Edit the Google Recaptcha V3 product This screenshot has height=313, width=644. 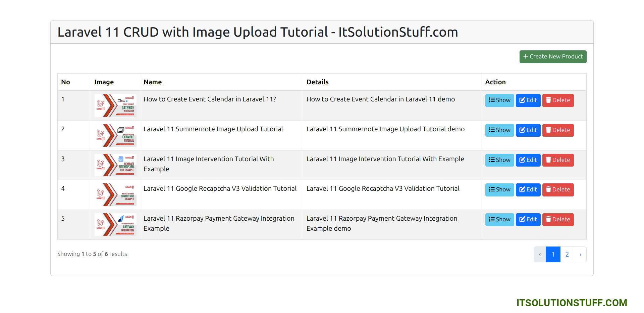point(528,190)
